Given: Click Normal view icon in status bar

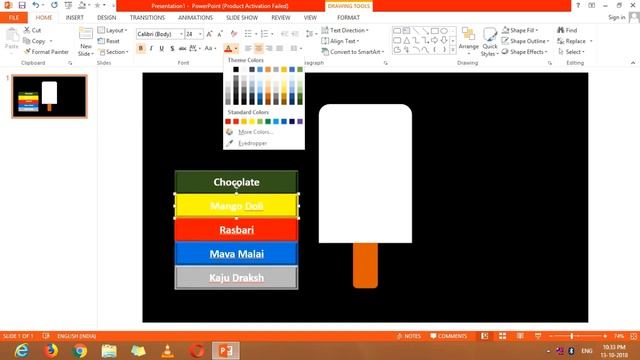Looking at the screenshot, I should 484,336.
